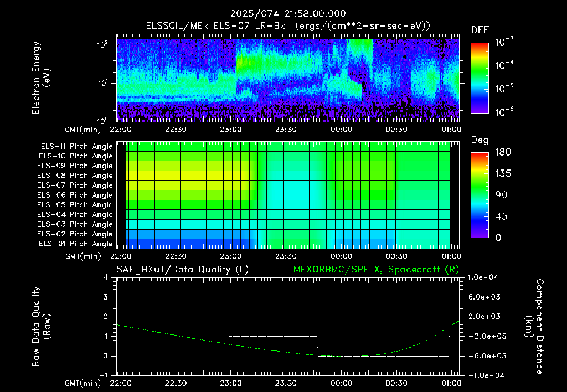Click the DEF rainbow color bar
Viewport: 567px width, 392px height.
[480, 78]
